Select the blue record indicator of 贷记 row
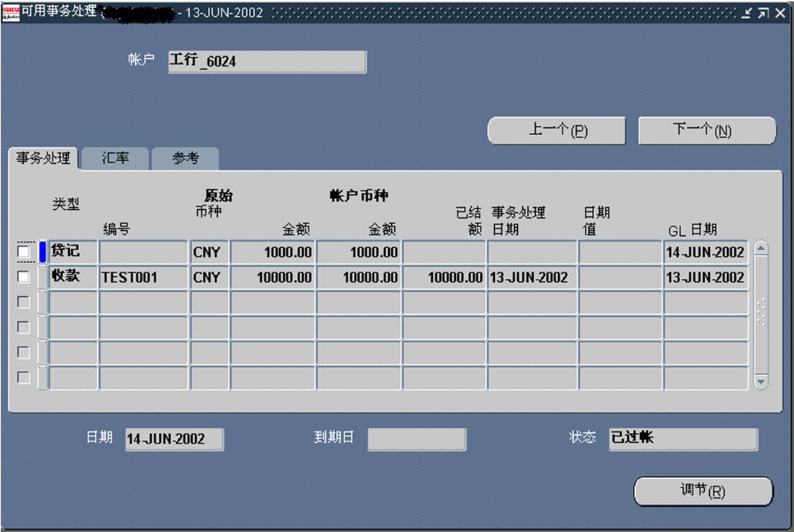 pos(42,252)
